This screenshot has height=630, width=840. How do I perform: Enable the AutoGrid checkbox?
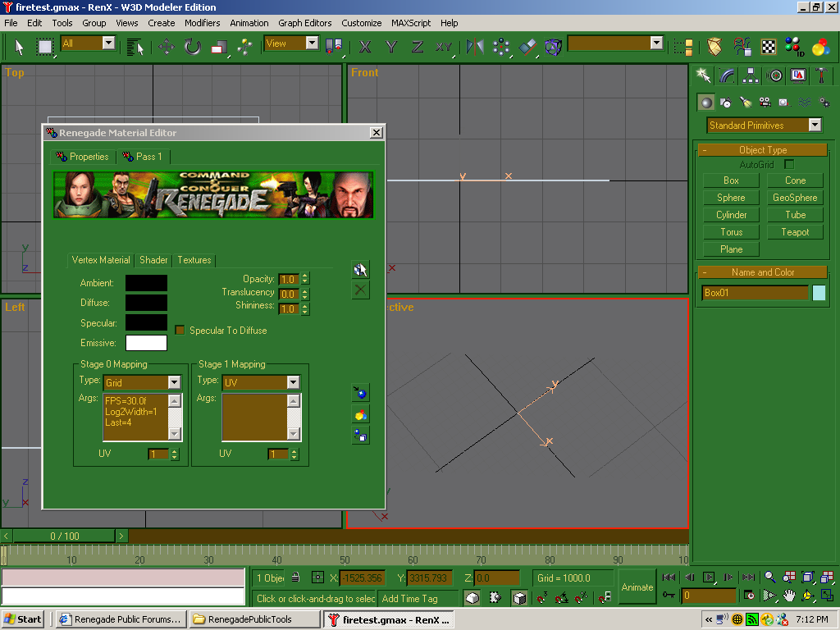click(x=789, y=165)
